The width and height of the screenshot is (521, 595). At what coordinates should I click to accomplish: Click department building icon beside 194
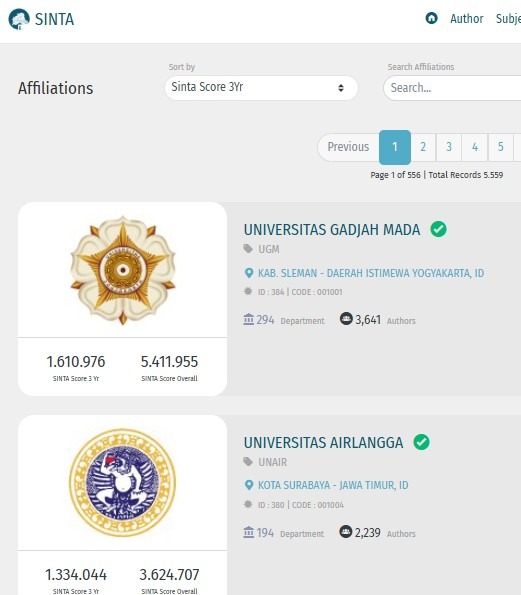point(248,532)
